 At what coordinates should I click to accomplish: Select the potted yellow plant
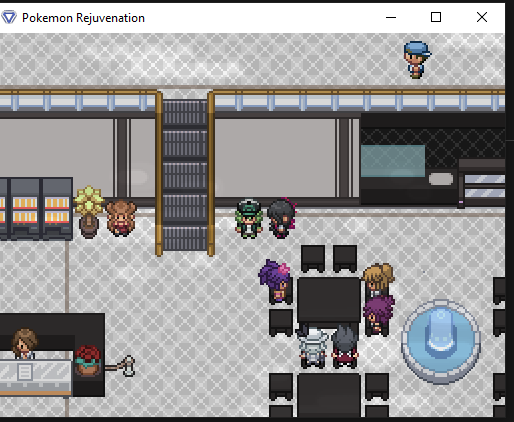click(89, 212)
